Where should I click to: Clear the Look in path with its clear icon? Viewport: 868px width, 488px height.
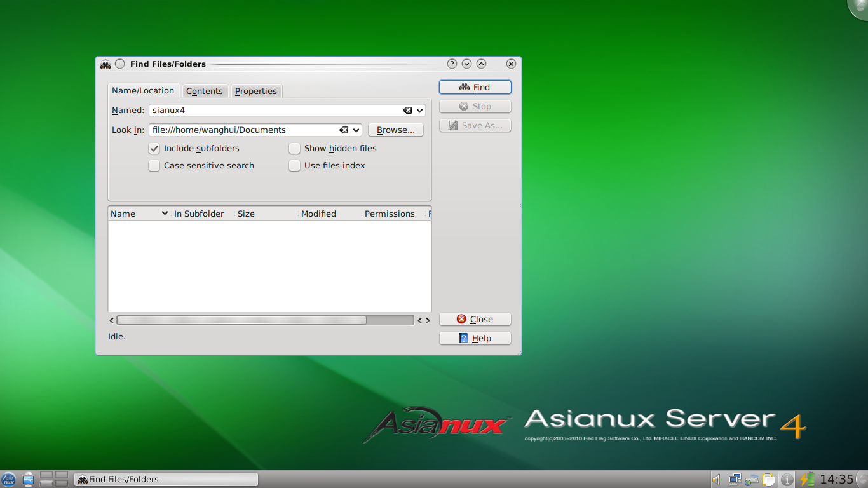(344, 130)
